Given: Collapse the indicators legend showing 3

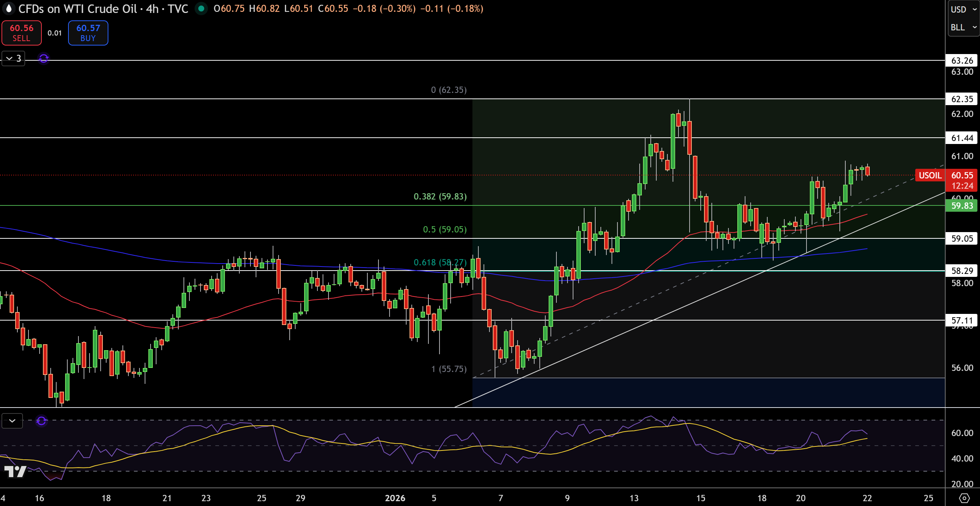Looking at the screenshot, I should [x=13, y=58].
